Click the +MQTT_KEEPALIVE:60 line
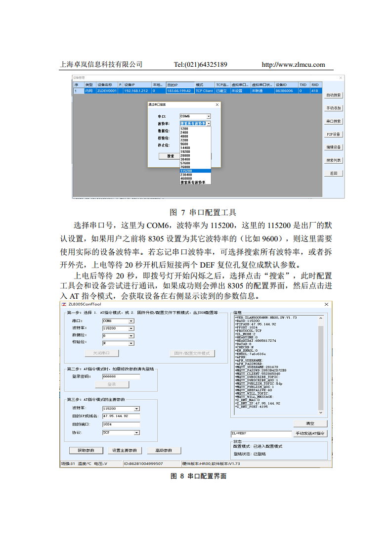Screen dimensions: 392x555 coord(254,390)
